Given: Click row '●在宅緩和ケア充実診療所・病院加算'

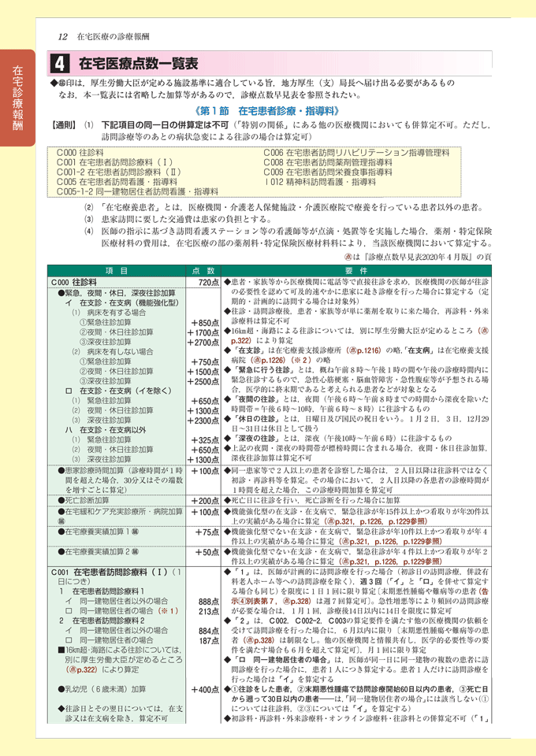Looking at the screenshot, I should pyautogui.click(x=121, y=515).
